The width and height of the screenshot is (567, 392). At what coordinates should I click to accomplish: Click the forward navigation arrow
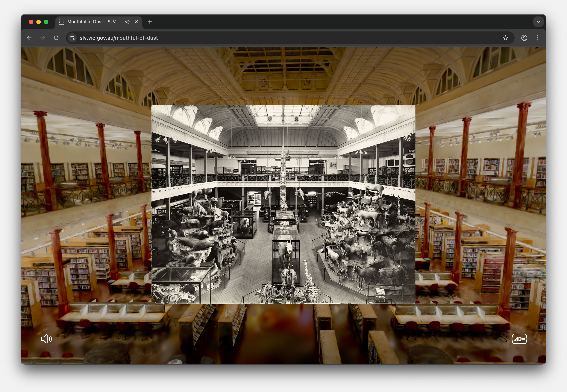43,38
